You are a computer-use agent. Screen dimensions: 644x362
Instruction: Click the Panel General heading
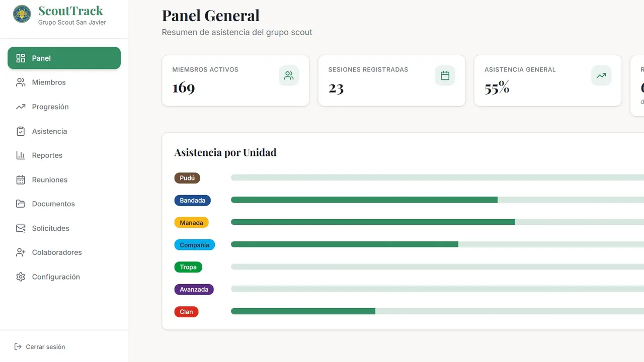click(211, 16)
